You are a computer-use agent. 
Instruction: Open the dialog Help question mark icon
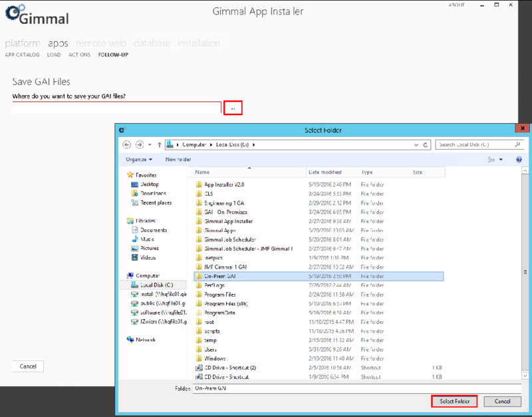(518, 160)
